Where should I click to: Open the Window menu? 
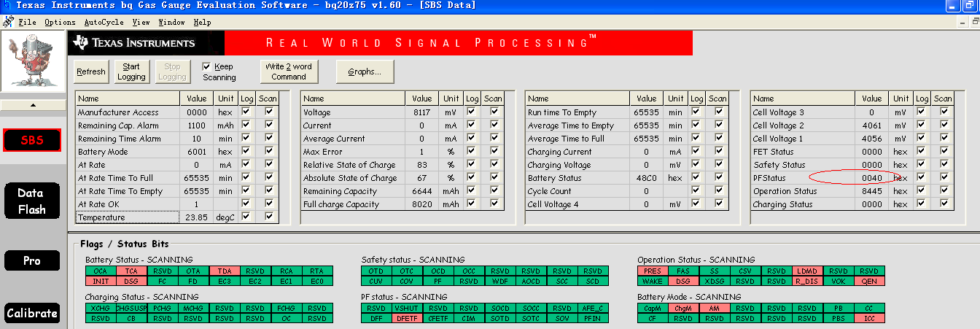pos(171,22)
